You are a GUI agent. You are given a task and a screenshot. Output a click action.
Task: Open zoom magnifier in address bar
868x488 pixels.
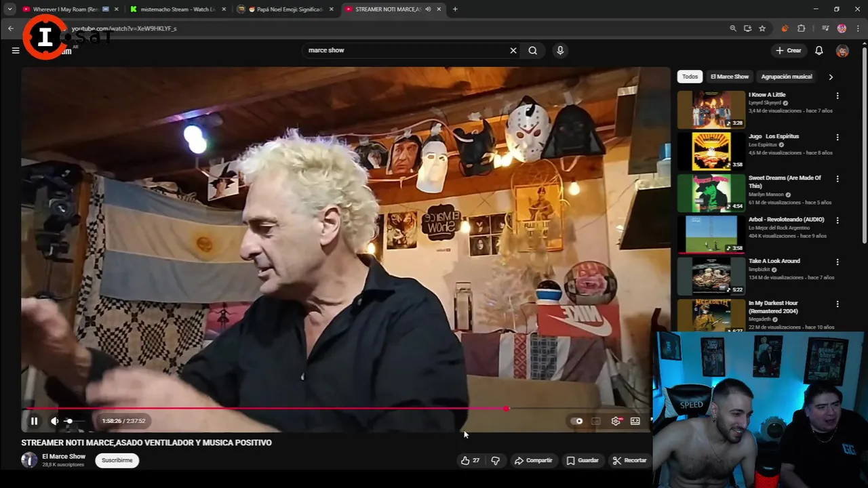(733, 28)
